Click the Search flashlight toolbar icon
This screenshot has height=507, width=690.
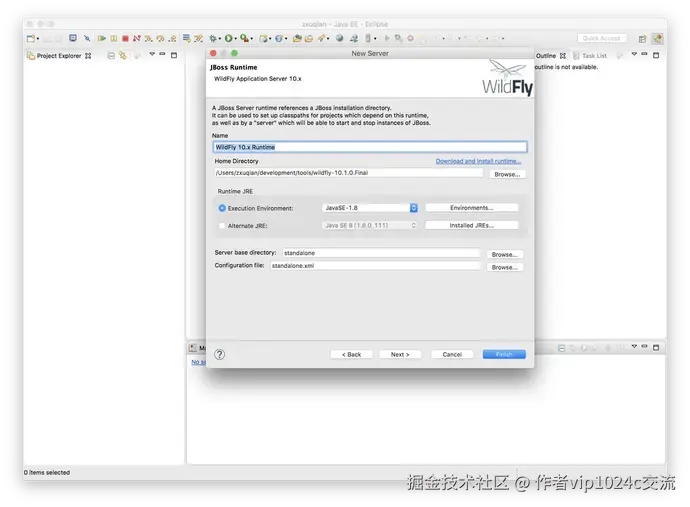click(321, 39)
